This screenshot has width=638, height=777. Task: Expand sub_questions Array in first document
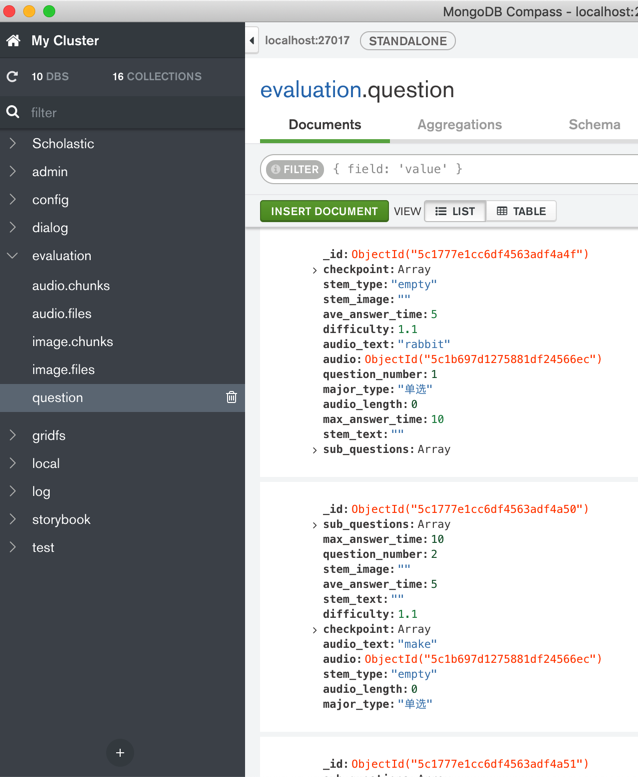315,450
